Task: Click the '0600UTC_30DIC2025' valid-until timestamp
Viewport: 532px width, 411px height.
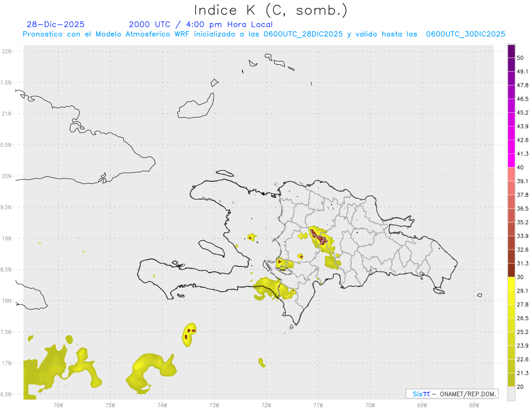Action: tap(465, 34)
